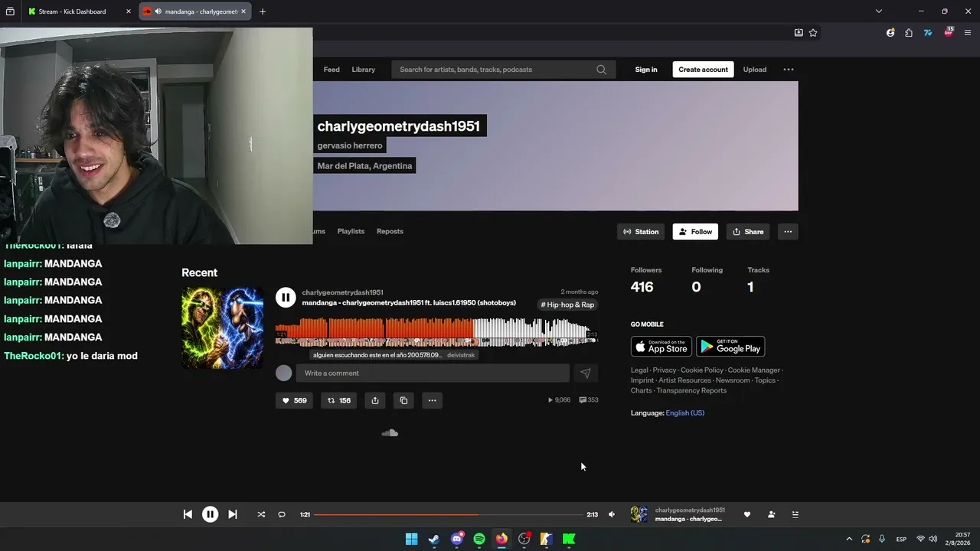
Task: Share the artist profile
Action: [x=748, y=232]
